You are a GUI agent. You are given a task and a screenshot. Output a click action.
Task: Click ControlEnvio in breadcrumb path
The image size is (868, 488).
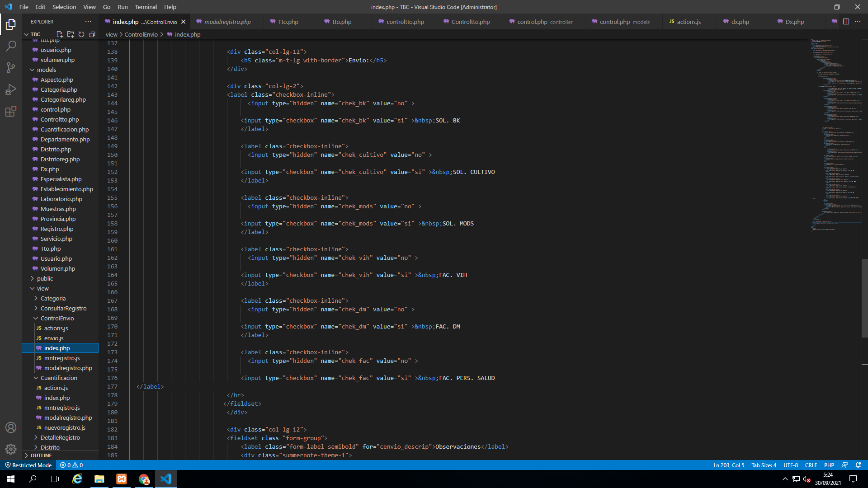click(x=141, y=34)
